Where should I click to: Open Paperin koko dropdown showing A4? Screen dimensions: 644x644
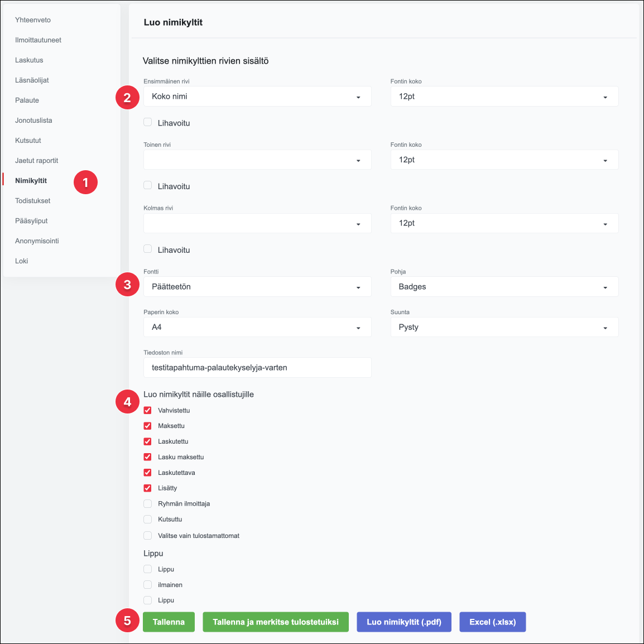point(257,328)
